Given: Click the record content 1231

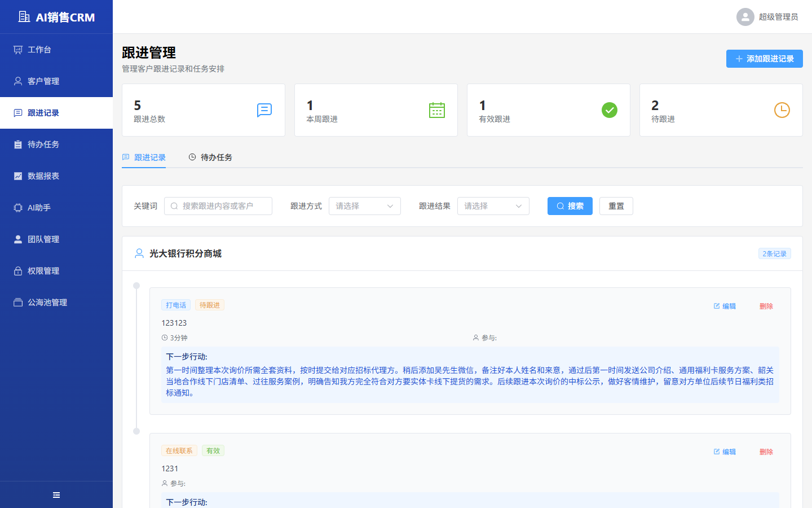Looking at the screenshot, I should coord(170,468).
